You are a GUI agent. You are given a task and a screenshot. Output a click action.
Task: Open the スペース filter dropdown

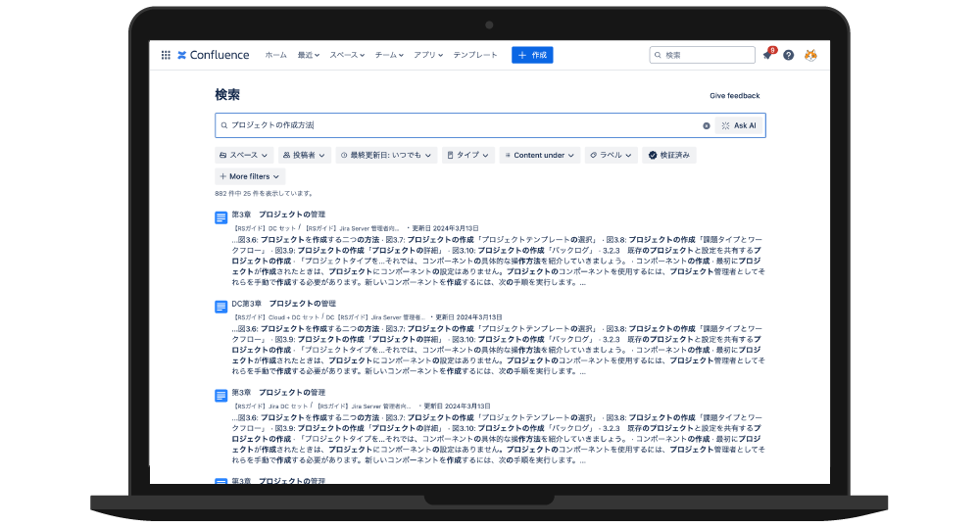tap(243, 155)
